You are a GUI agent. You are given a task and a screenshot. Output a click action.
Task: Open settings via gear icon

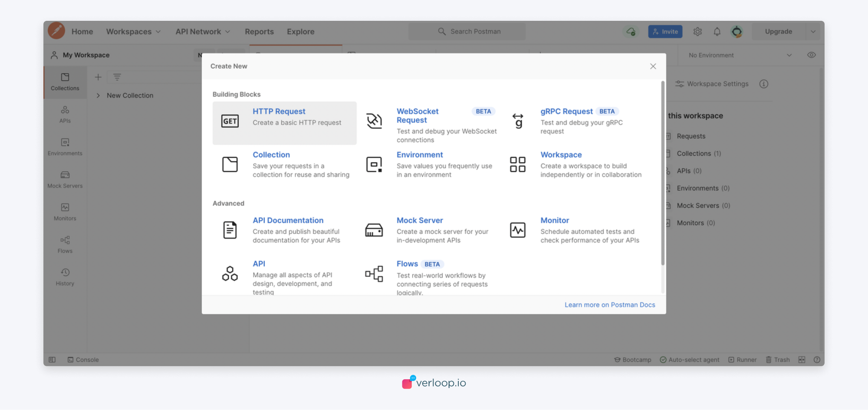click(x=697, y=32)
